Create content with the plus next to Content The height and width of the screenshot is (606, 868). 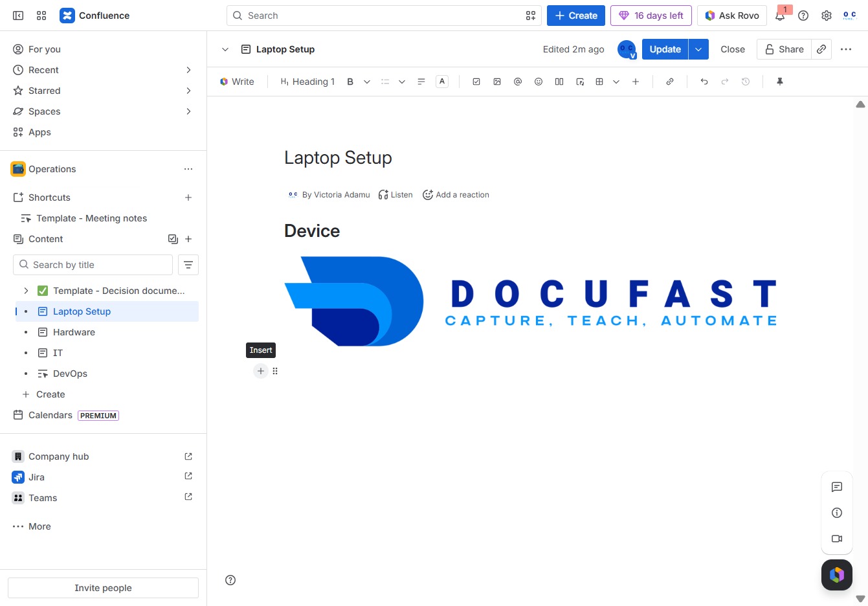[x=188, y=239]
